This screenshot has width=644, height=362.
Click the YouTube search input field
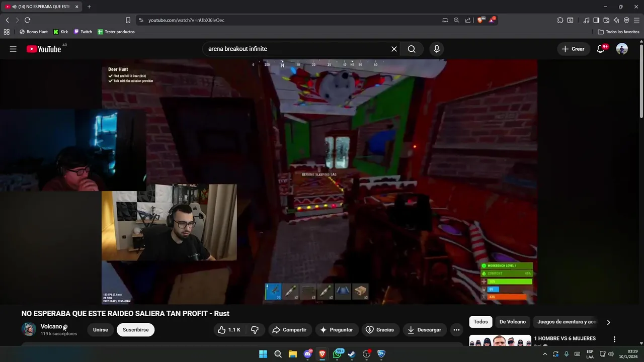click(297, 49)
